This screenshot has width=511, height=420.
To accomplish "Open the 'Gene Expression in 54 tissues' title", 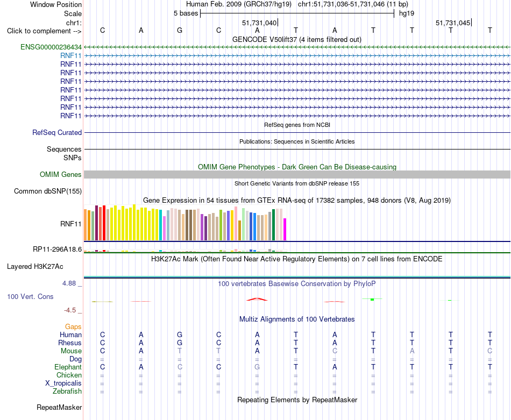I will point(297,201).
